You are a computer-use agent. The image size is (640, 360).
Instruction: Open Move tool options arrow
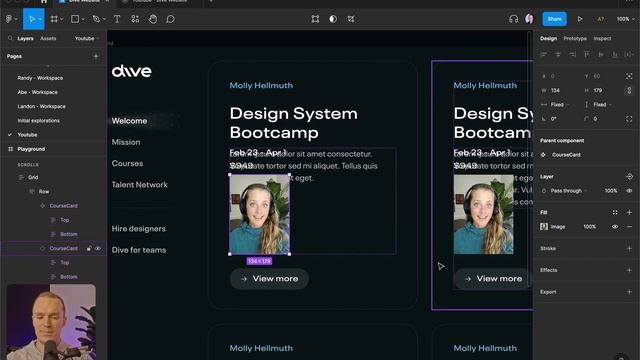tap(40, 19)
